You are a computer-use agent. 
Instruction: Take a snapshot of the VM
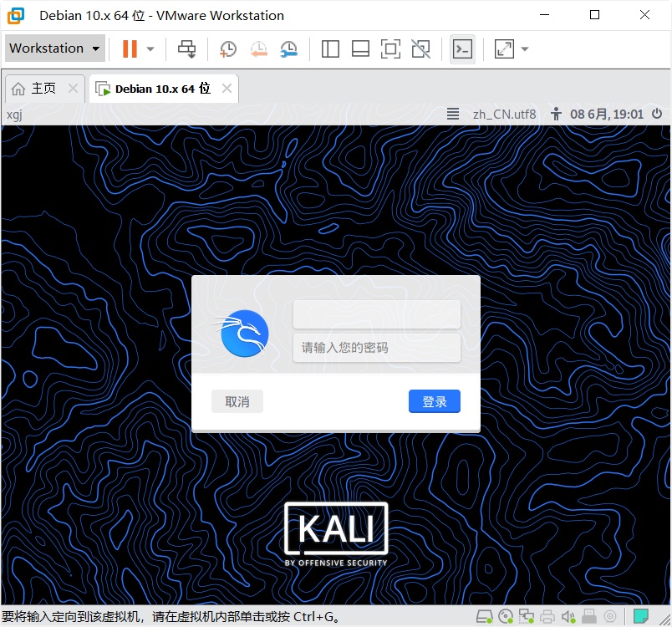coord(228,48)
